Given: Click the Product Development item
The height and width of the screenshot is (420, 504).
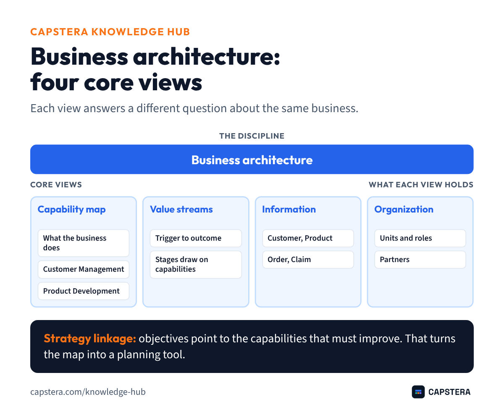Looking at the screenshot, I should click(84, 291).
